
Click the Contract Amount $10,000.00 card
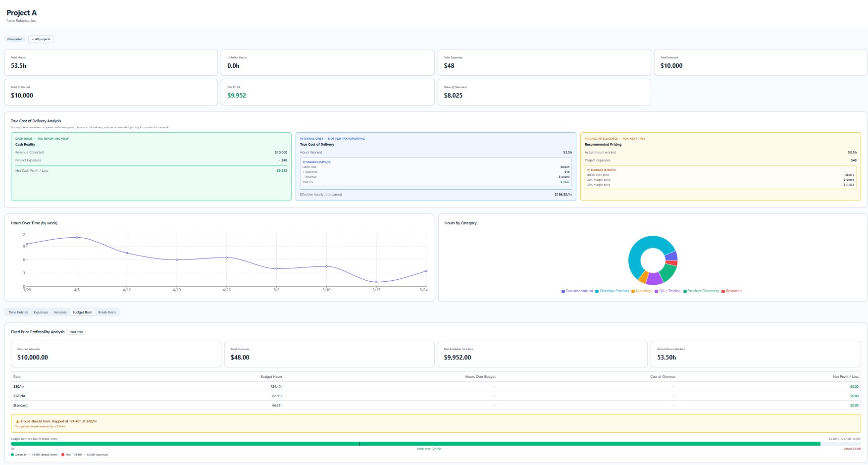[116, 354]
